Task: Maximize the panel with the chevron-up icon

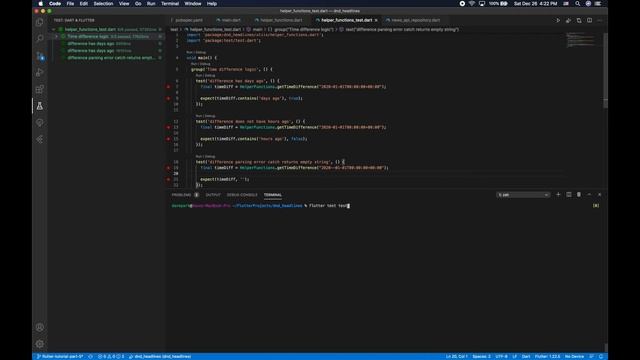Action: [x=589, y=195]
